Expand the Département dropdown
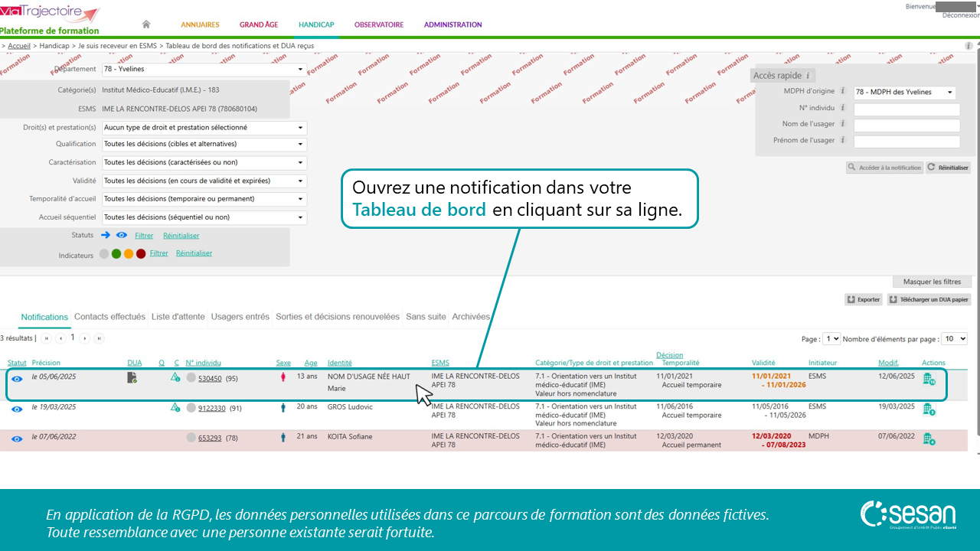The width and height of the screenshot is (980, 551). pyautogui.click(x=204, y=70)
